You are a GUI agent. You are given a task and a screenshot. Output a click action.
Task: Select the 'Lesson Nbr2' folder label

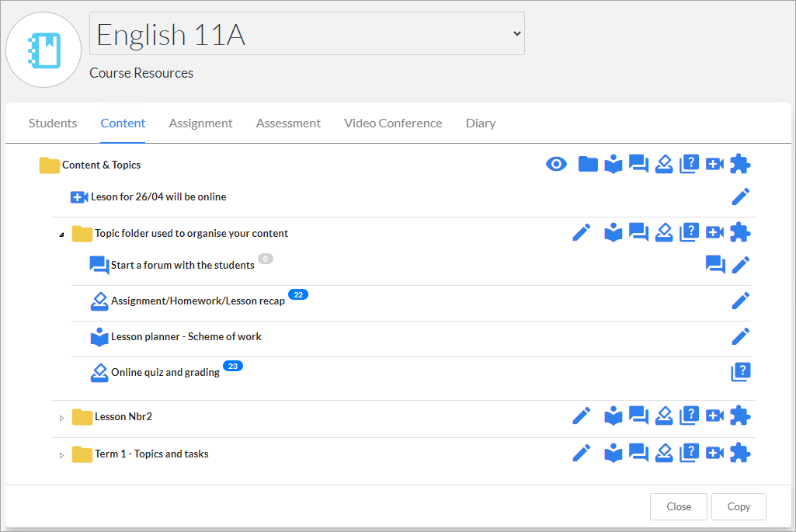pos(123,417)
